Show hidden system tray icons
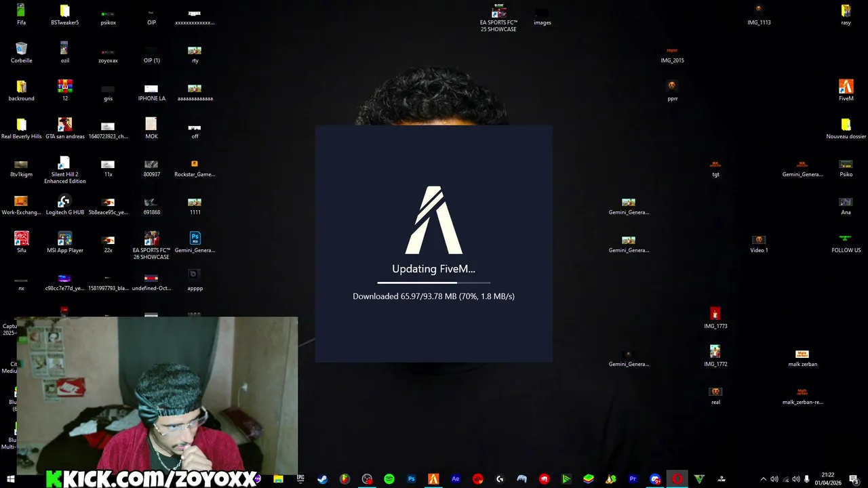This screenshot has height=488, width=868. (764, 479)
